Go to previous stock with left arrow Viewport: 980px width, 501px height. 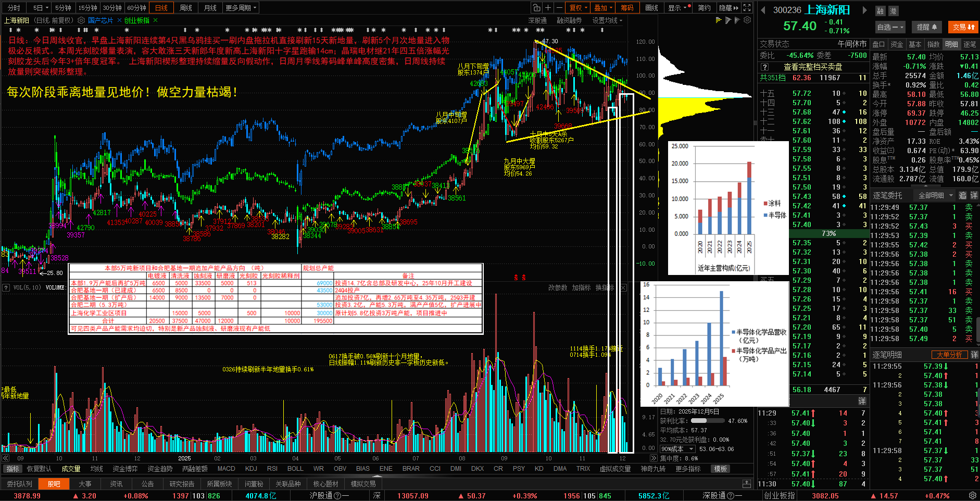(763, 10)
